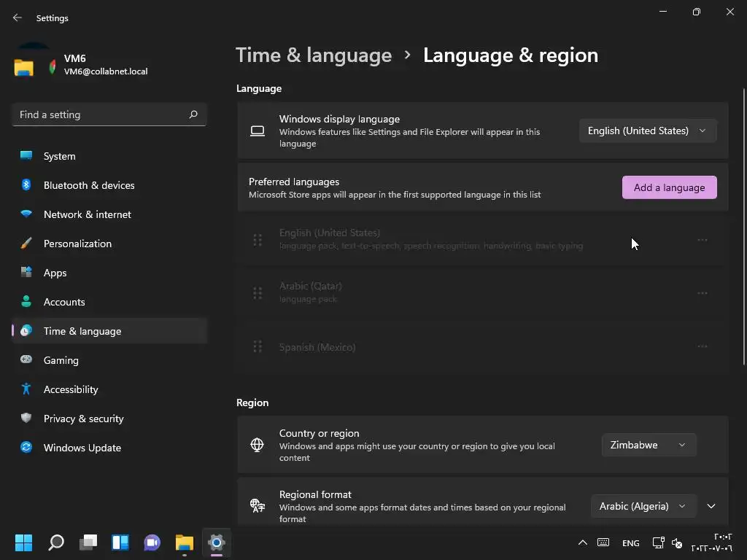Expand the Regional format section chevron
The width and height of the screenshot is (747, 560).
coord(711,506)
